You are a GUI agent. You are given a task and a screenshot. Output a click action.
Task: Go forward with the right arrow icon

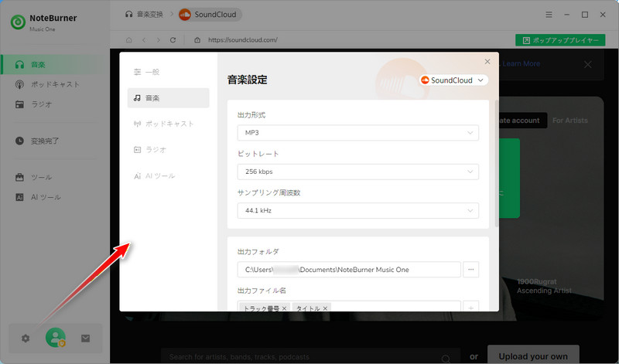click(x=159, y=40)
